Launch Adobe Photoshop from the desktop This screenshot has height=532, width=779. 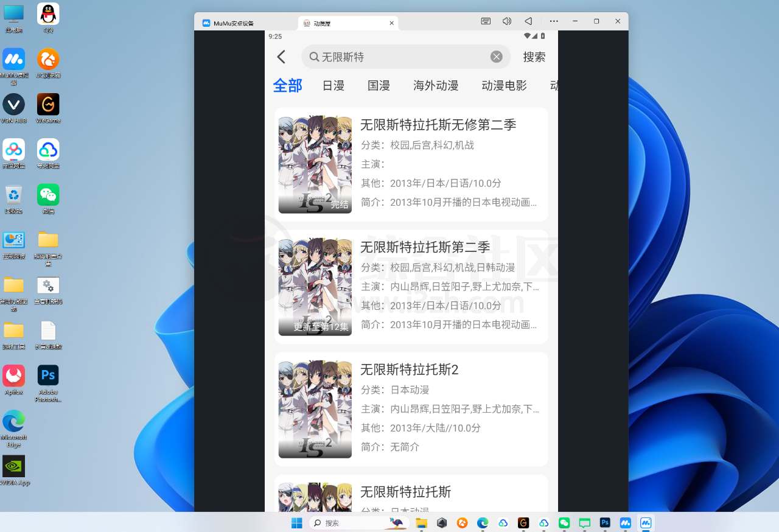[x=48, y=375]
